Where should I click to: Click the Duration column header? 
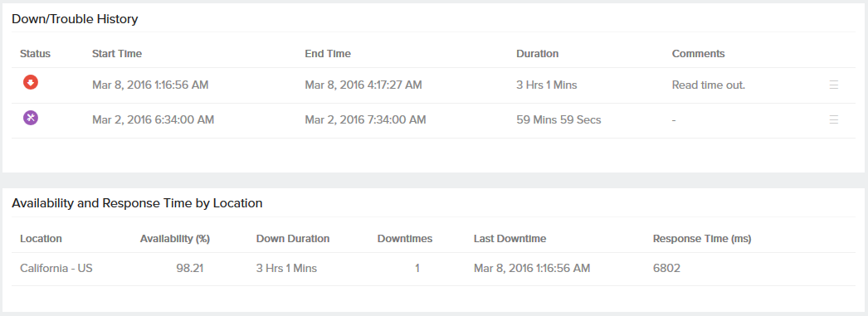point(537,54)
